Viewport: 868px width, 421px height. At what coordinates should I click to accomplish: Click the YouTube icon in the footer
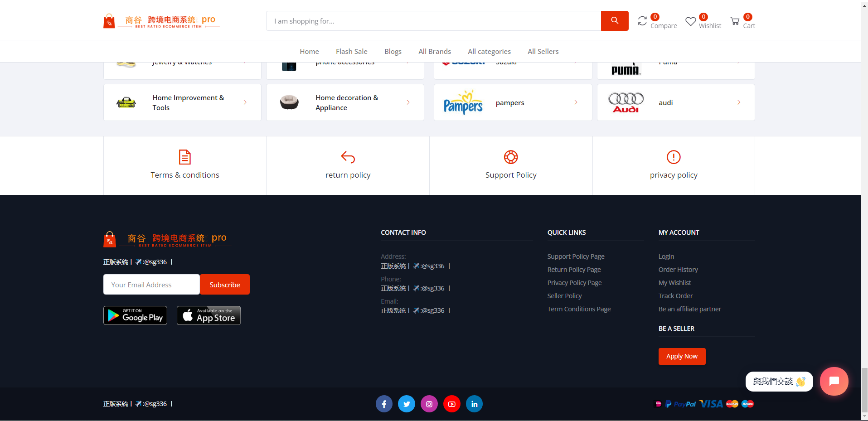(451, 403)
